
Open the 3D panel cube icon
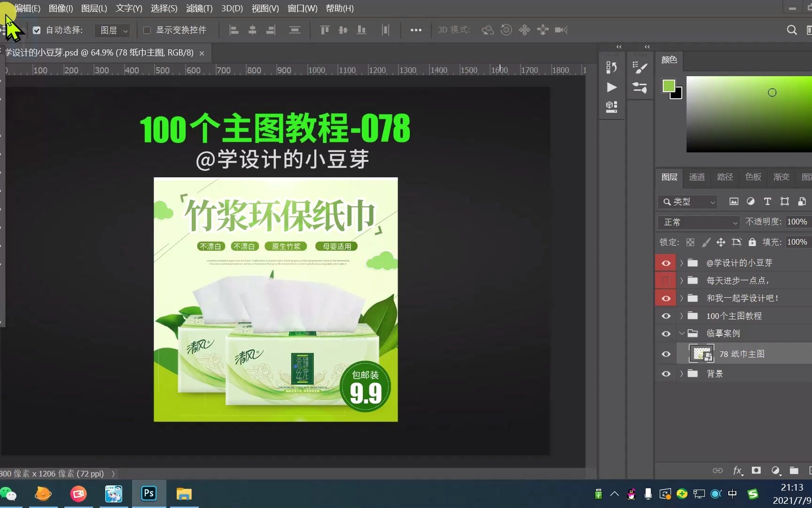[x=611, y=107]
